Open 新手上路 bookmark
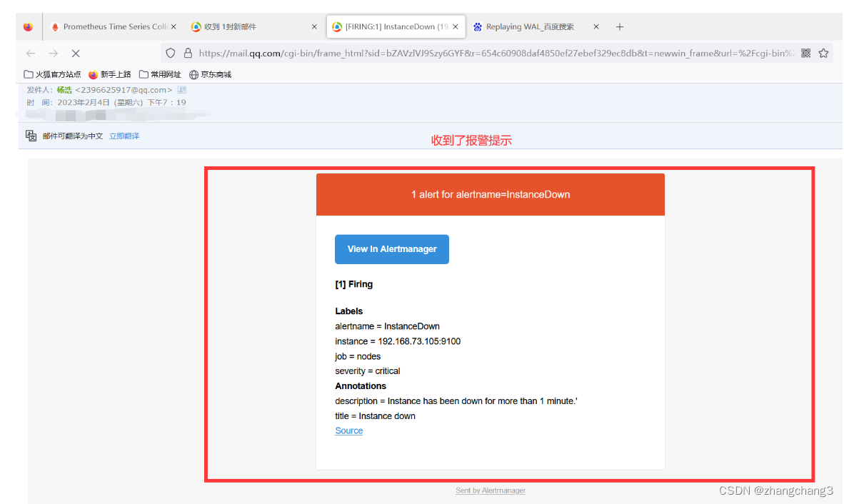 110,75
